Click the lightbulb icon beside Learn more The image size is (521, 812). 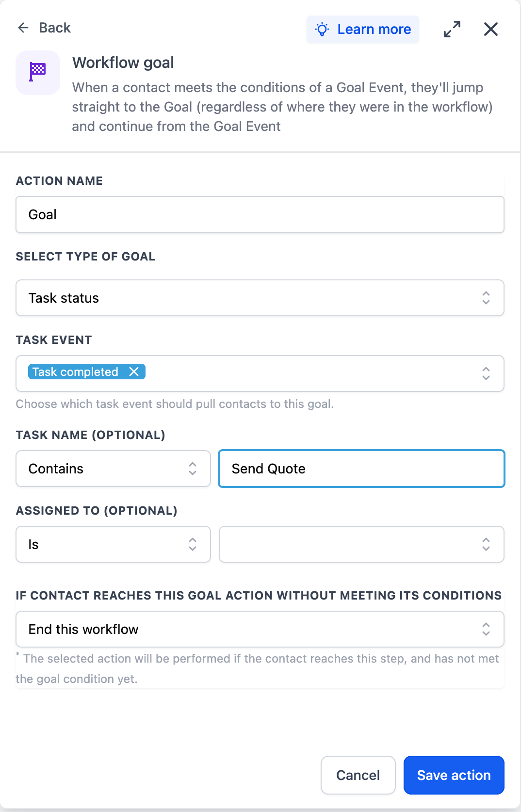point(322,29)
